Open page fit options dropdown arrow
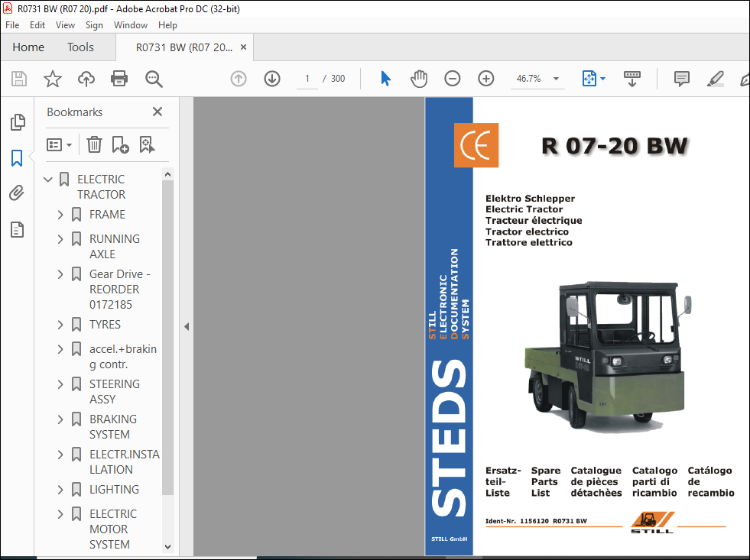This screenshot has height=560, width=750. pos(602,79)
